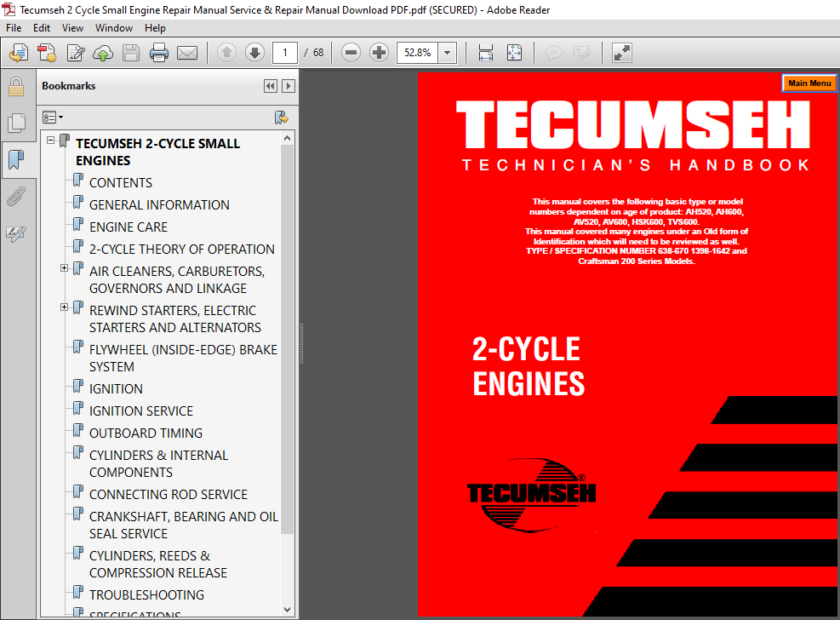Expand the REWIND STARTERS bookmark node

[x=65, y=307]
